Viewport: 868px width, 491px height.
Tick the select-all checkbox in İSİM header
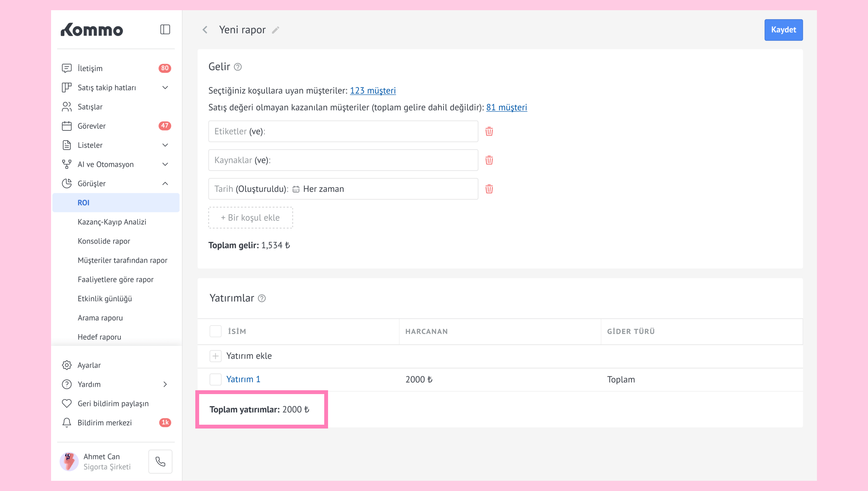215,331
